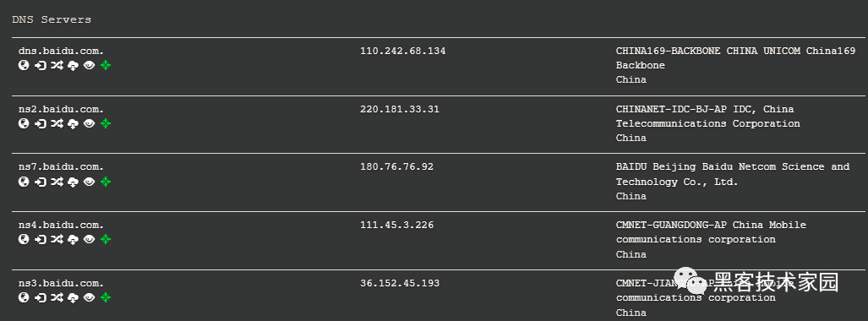Click the shuffle arrows icon under ns2.baidu.com

point(57,123)
